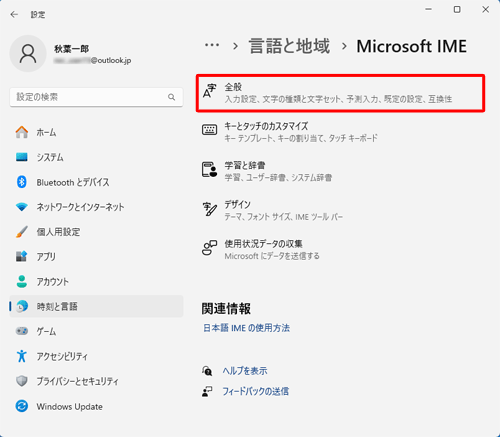Click the 関連情報 section heading

226,308
